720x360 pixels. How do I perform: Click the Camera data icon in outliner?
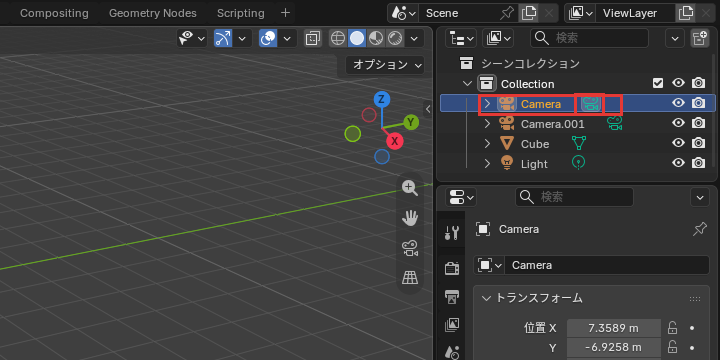point(591,104)
